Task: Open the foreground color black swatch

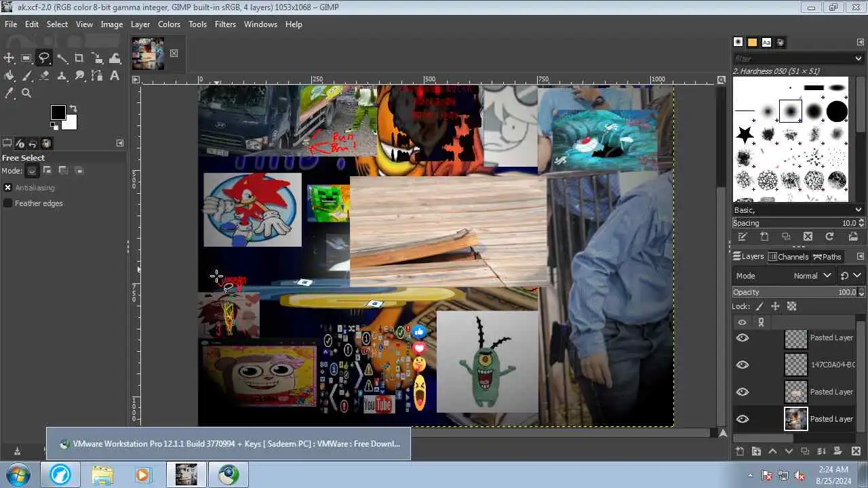Action: [x=58, y=112]
